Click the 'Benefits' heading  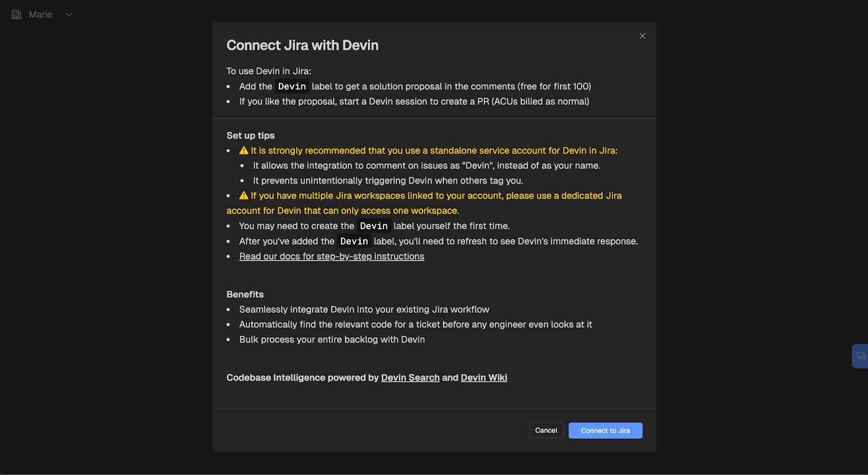(245, 294)
